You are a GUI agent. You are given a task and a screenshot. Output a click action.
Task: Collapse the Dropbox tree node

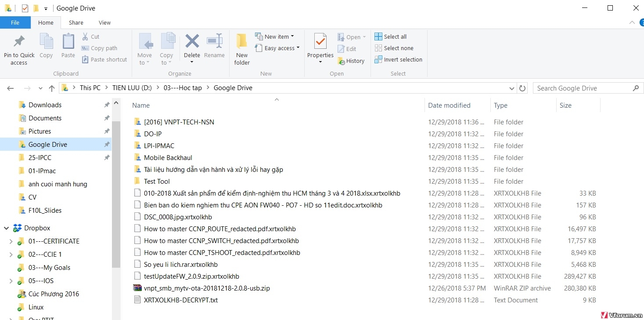(x=6, y=228)
